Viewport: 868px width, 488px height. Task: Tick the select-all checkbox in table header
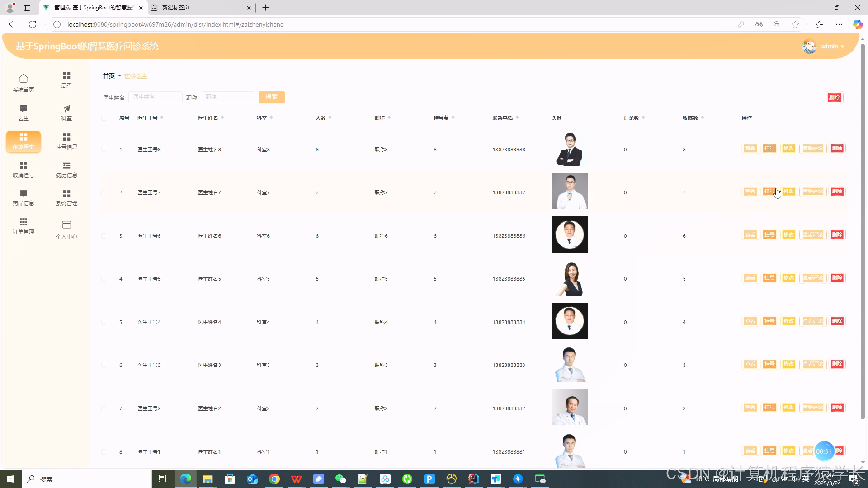coord(104,118)
